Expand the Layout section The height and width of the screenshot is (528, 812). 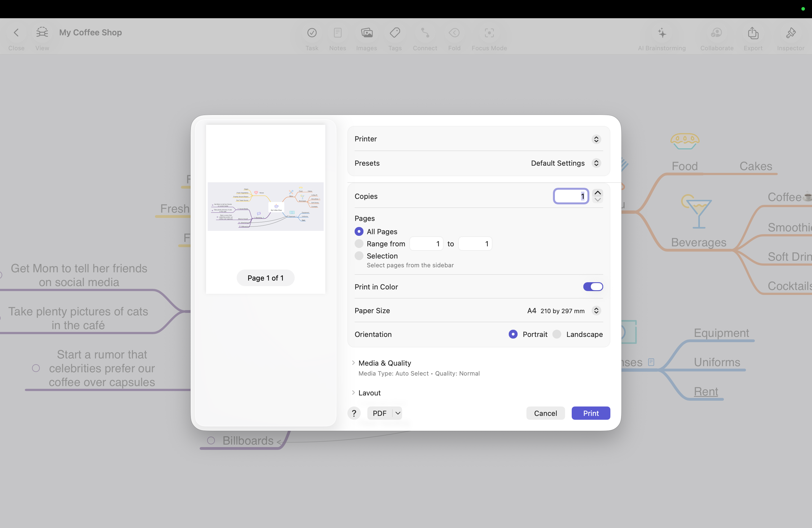coord(353,393)
